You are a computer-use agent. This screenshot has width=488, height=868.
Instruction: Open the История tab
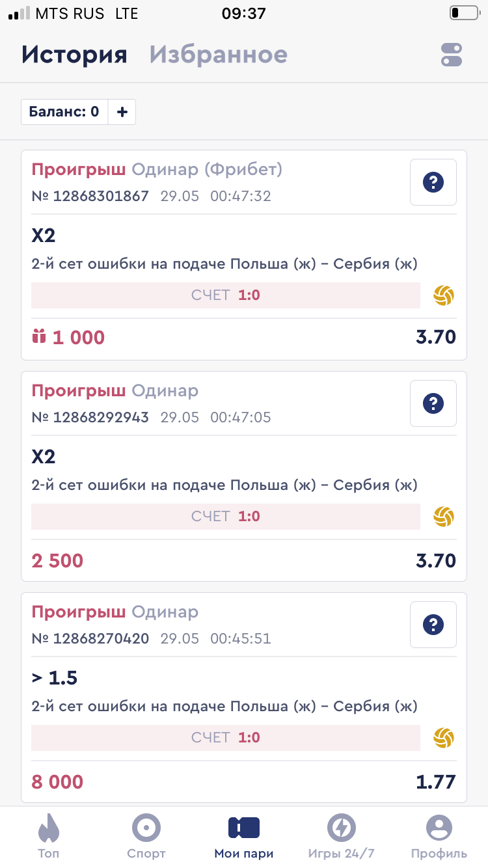coord(74,55)
